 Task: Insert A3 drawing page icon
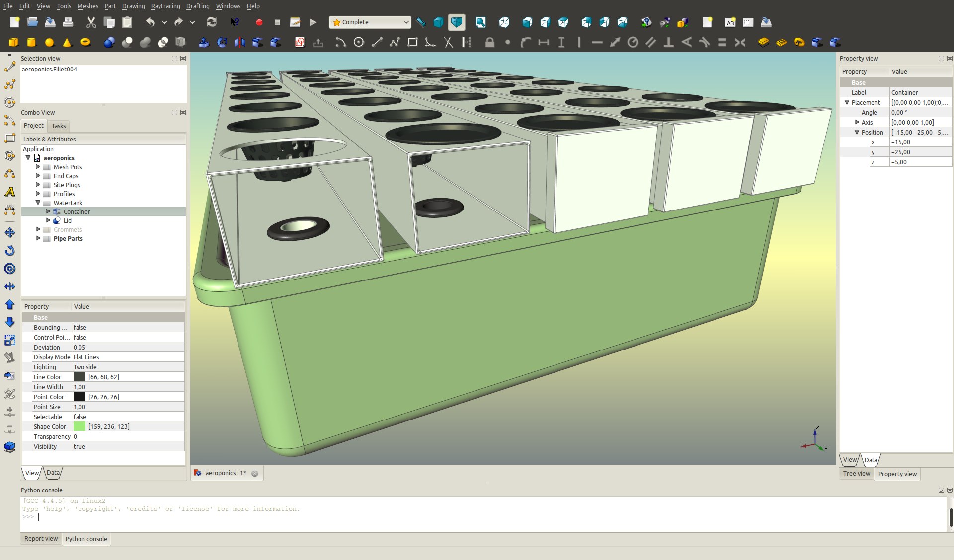click(x=730, y=22)
